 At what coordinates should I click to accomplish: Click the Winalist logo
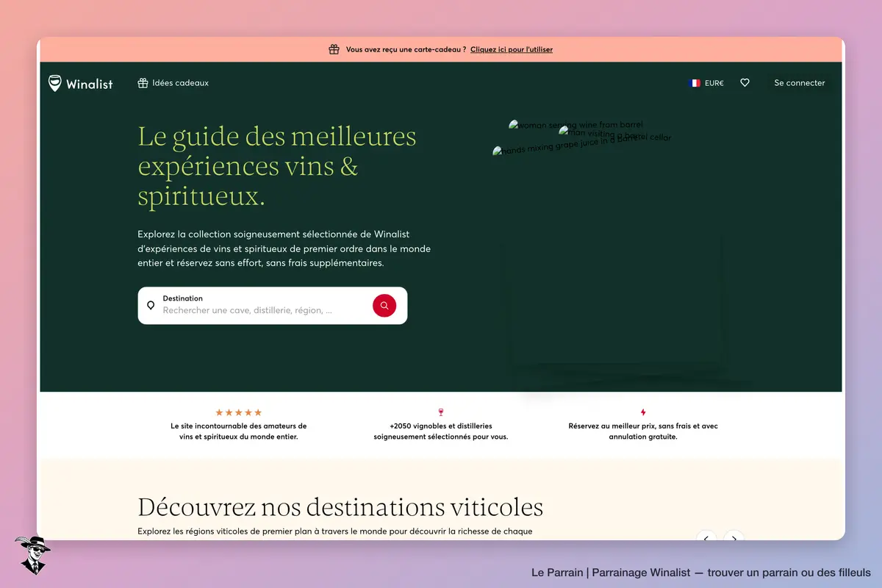coord(81,83)
